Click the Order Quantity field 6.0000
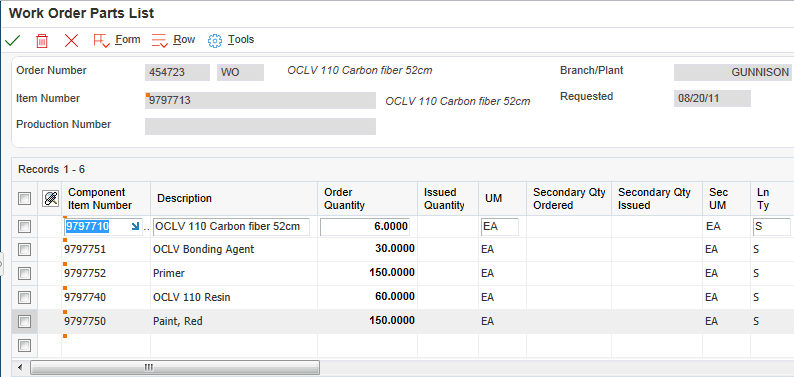Image resolution: width=794 pixels, height=377 pixels. click(365, 227)
